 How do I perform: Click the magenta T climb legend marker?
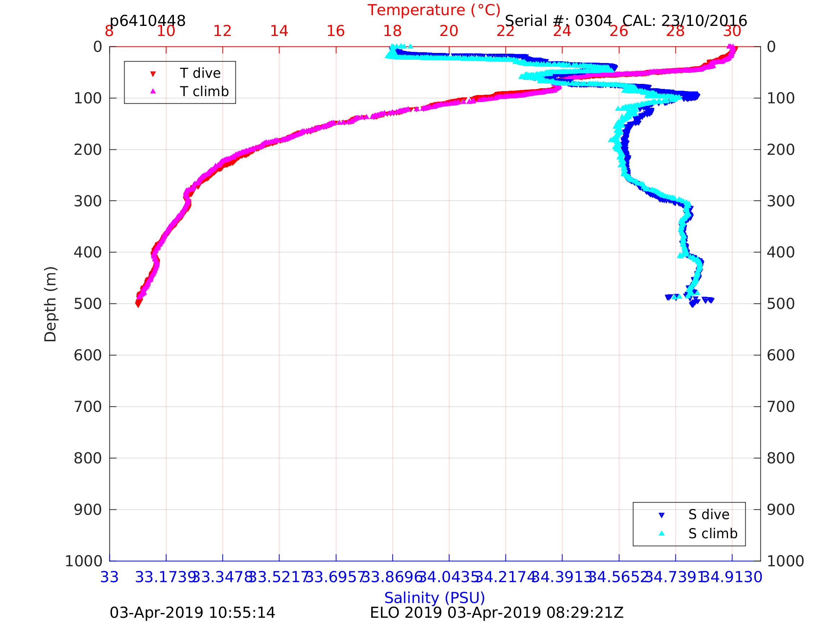pyautogui.click(x=153, y=91)
